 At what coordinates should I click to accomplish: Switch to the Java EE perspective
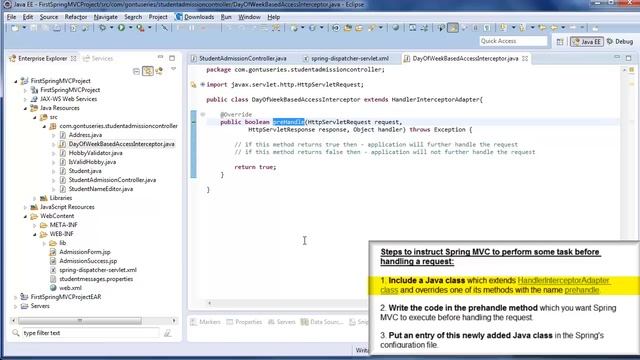(x=587, y=42)
